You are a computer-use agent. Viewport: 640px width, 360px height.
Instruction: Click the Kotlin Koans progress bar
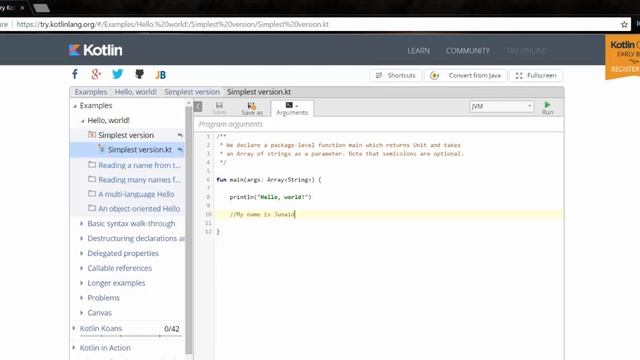tap(130, 336)
